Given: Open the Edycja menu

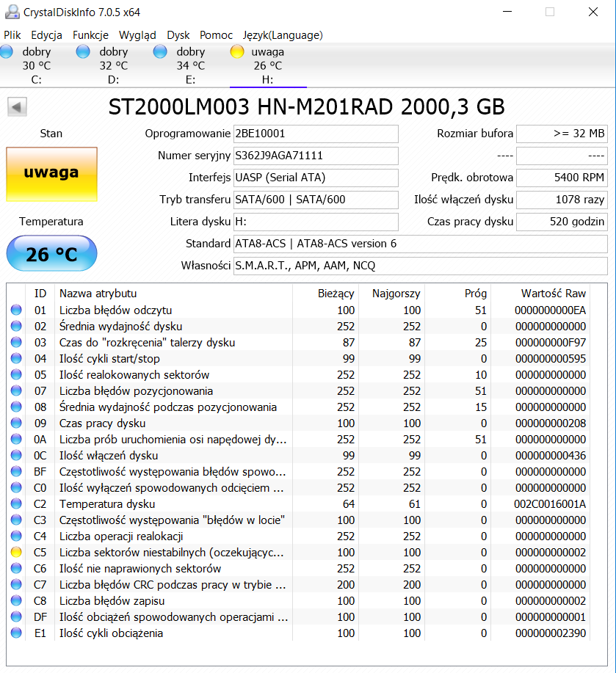Looking at the screenshot, I should click(46, 35).
